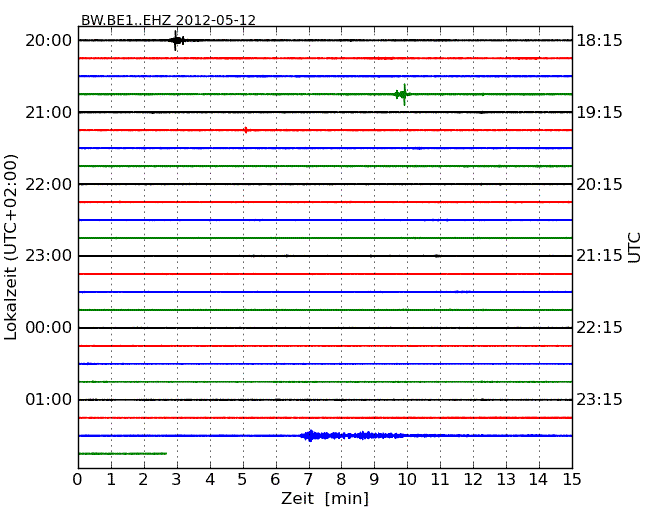Click the 20:15 UTC label
The height and width of the screenshot is (520, 650).
600,184
